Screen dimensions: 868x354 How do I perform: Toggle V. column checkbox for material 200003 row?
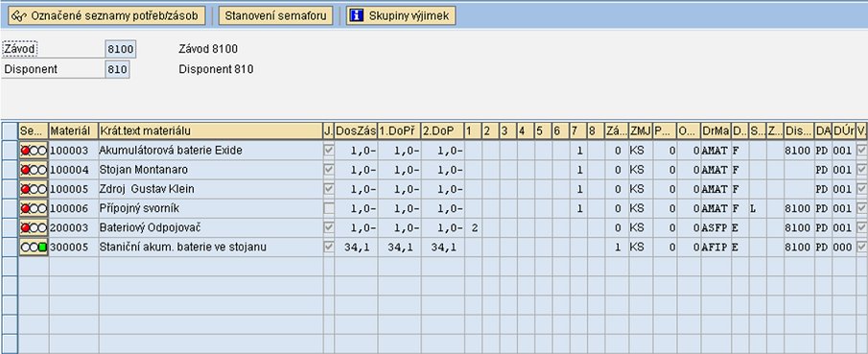pyautogui.click(x=861, y=227)
